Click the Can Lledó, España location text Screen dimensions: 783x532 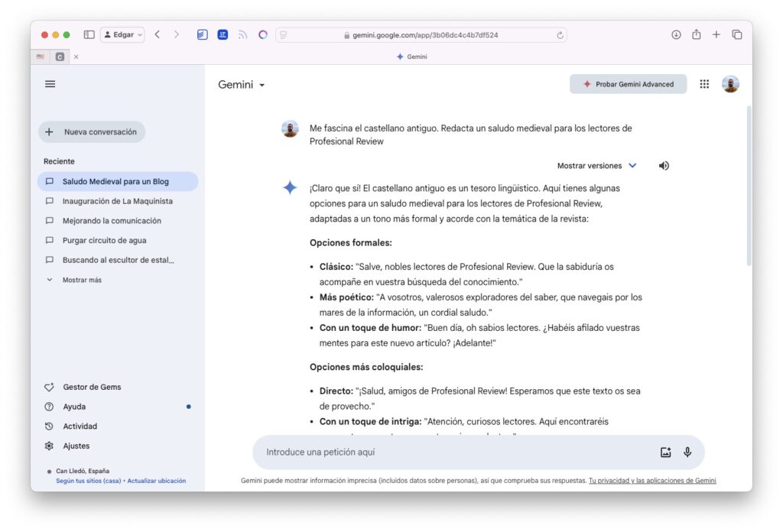coord(83,471)
